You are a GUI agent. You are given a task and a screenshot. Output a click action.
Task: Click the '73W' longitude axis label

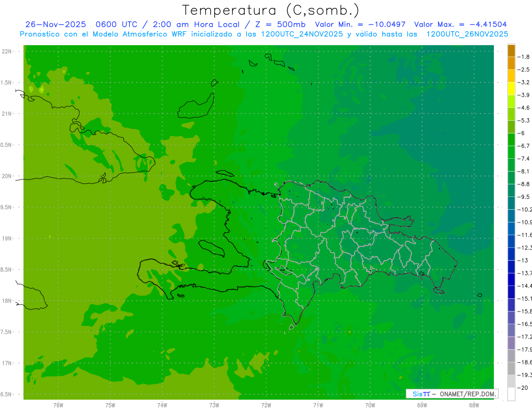pos(214,405)
